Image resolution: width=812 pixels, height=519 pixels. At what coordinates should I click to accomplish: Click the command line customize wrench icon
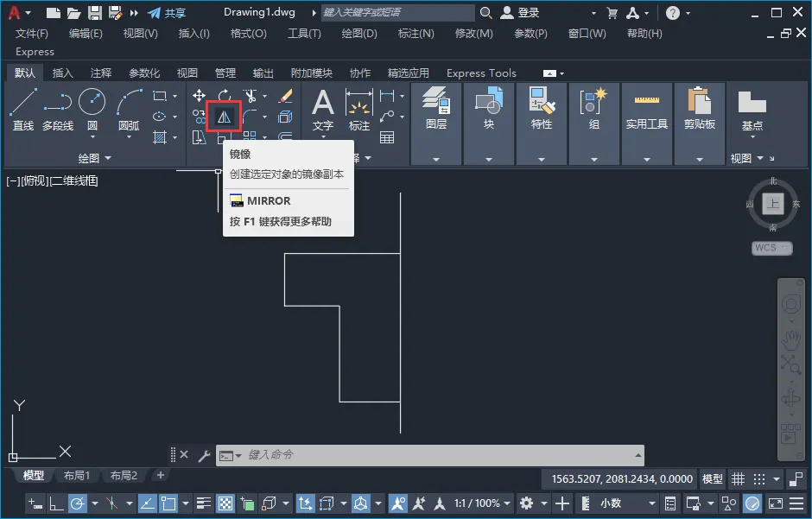[204, 455]
